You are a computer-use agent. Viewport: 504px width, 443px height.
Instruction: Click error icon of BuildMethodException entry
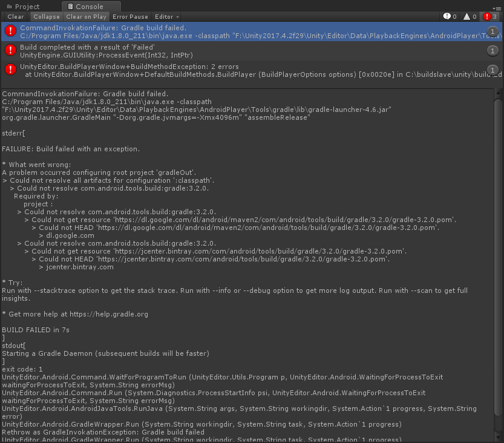point(11,69)
